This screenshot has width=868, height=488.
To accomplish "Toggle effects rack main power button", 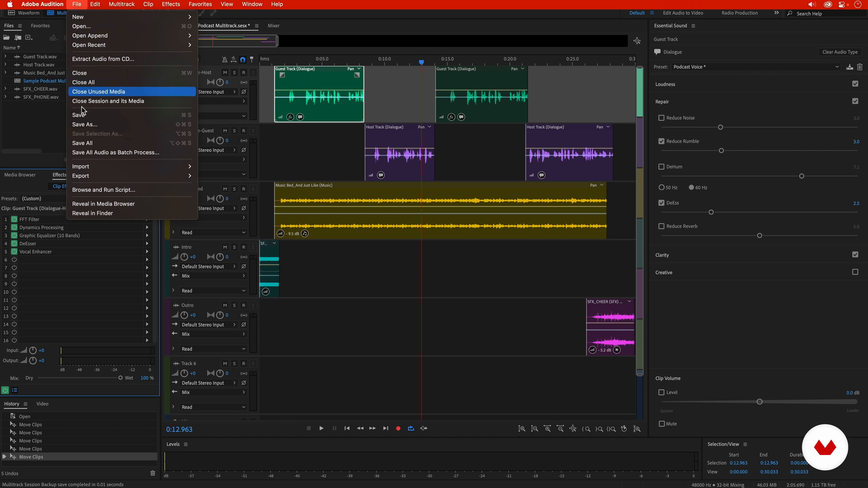I will 5,390.
